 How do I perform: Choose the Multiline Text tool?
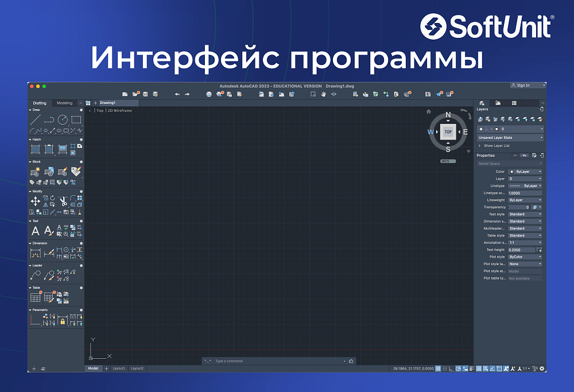36,231
